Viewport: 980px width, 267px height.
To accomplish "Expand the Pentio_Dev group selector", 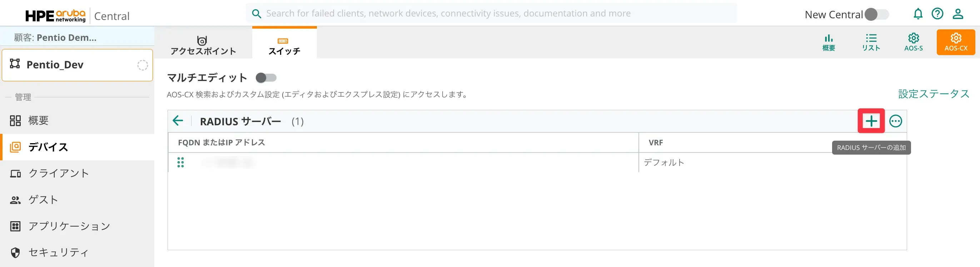I will [77, 65].
